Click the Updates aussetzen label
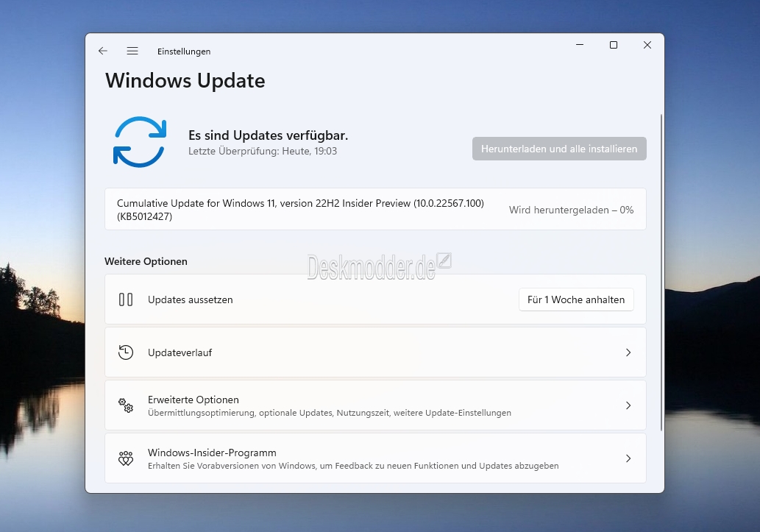Viewport: 760px width, 532px height. (x=190, y=299)
